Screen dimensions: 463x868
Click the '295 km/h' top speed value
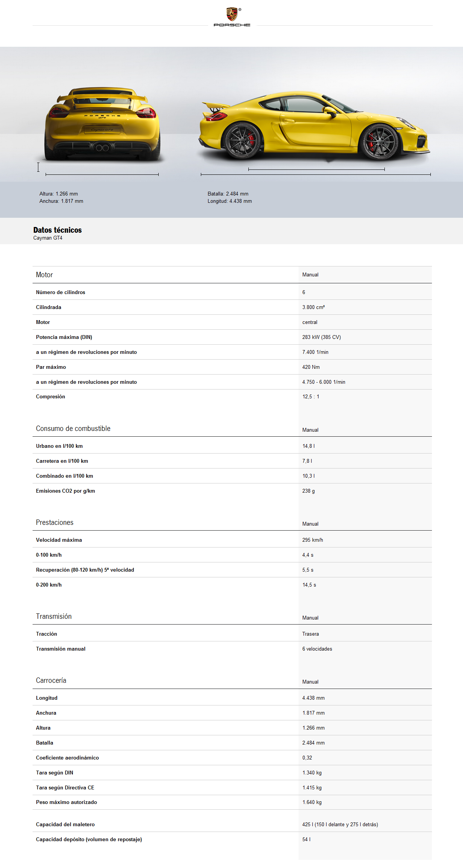313,540
